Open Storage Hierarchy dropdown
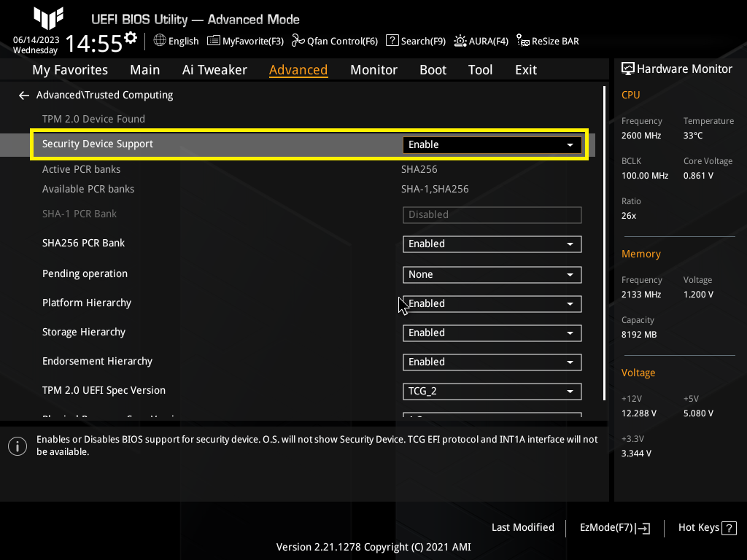Image resolution: width=747 pixels, height=560 pixels. tap(492, 332)
